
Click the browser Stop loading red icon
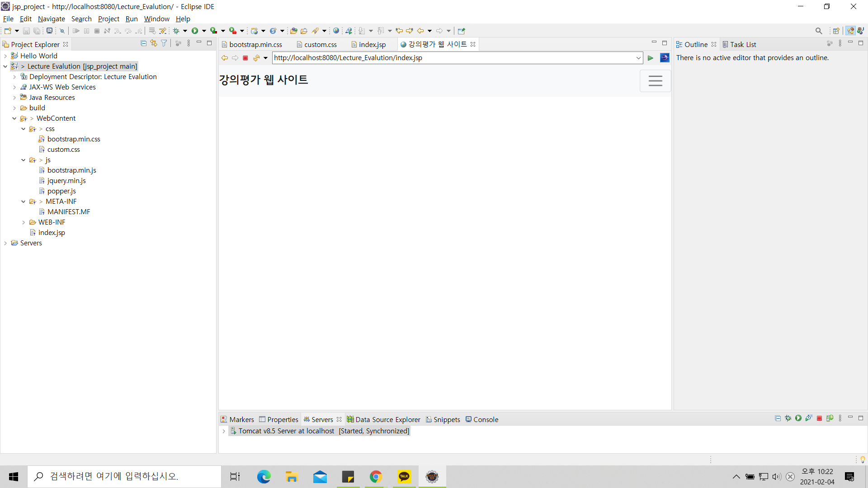pos(245,58)
